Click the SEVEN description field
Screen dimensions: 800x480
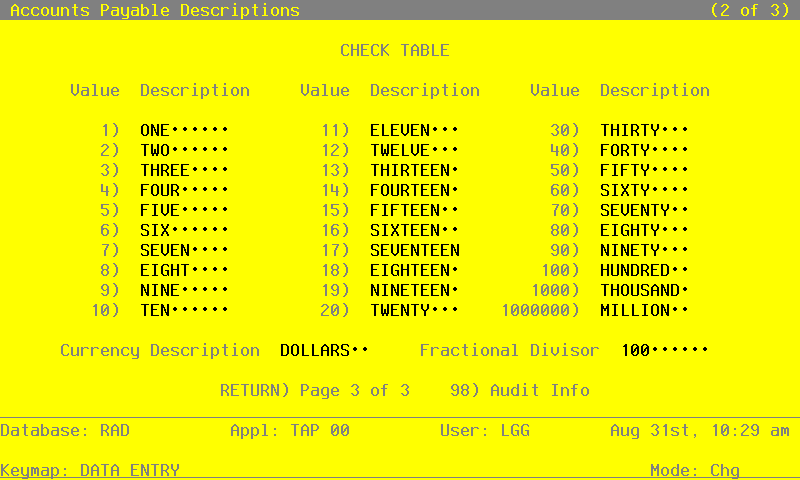click(x=184, y=250)
